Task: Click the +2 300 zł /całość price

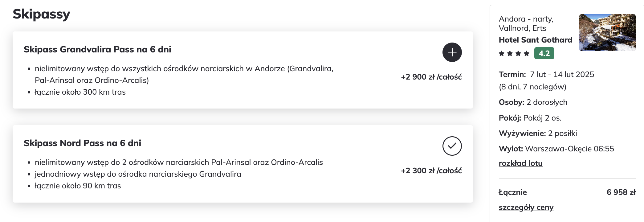Action: pyautogui.click(x=431, y=171)
